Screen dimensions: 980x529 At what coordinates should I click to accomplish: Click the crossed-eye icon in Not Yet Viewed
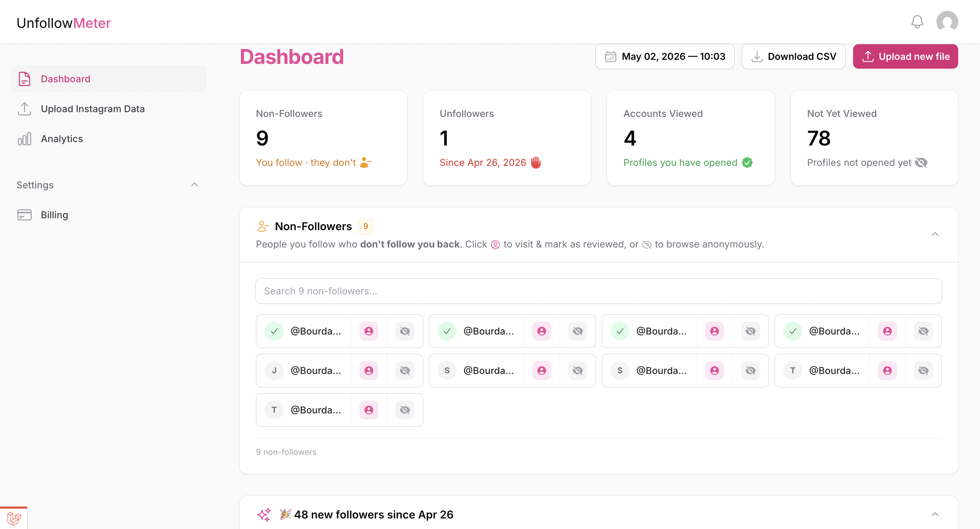[921, 163]
